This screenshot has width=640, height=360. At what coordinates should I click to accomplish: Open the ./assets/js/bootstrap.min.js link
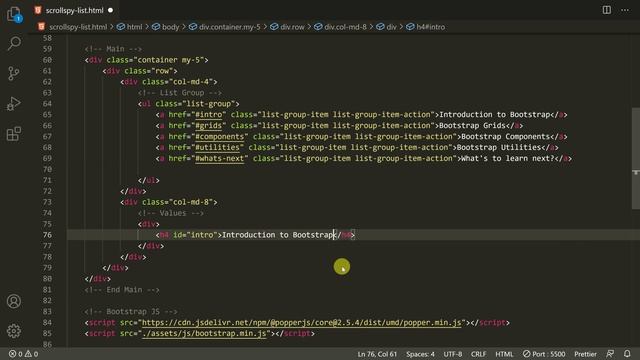coord(204,333)
